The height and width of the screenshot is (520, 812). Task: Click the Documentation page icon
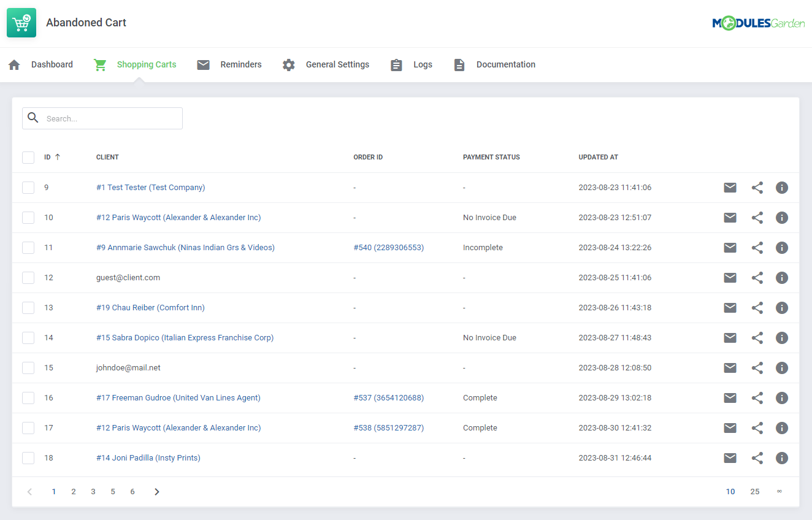(459, 64)
